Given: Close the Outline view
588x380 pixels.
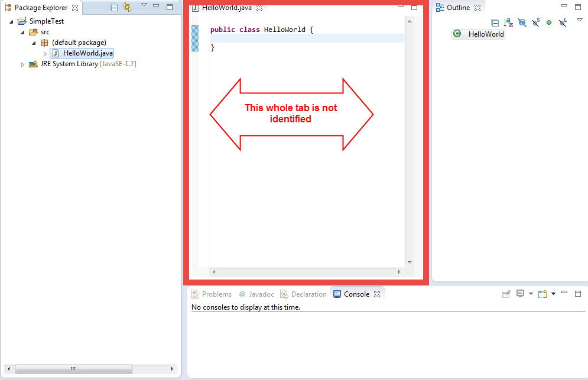Looking at the screenshot, I should coord(477,8).
